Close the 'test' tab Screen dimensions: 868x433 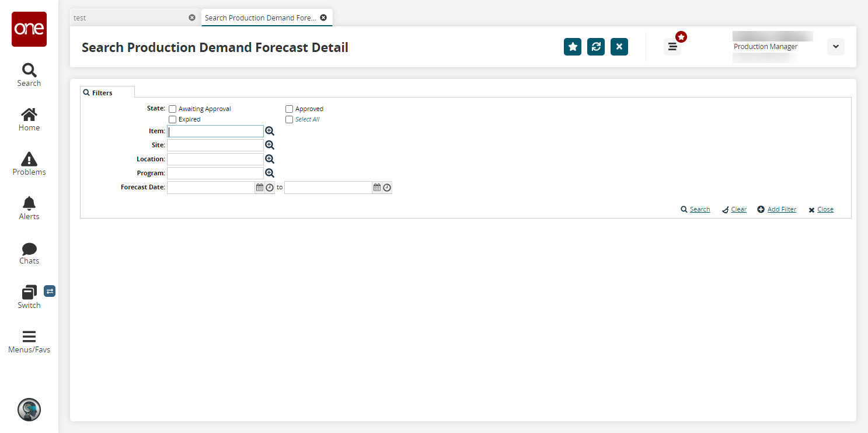click(192, 18)
